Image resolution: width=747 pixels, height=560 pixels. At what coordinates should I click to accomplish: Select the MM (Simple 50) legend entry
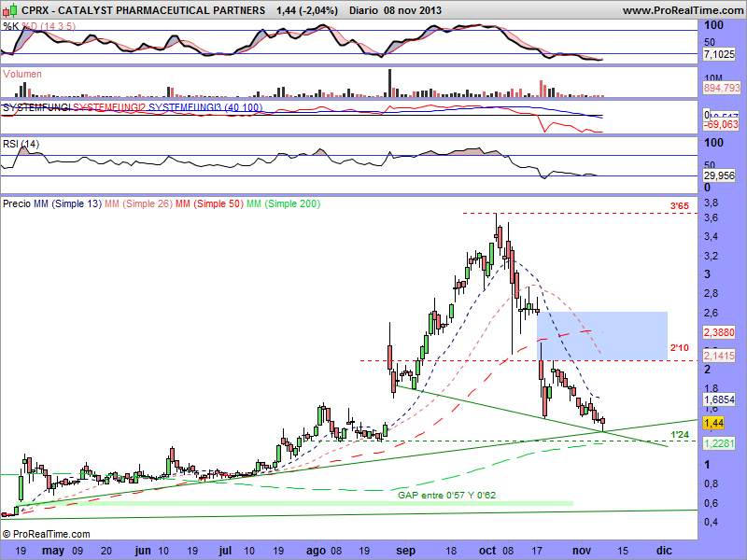click(x=209, y=203)
